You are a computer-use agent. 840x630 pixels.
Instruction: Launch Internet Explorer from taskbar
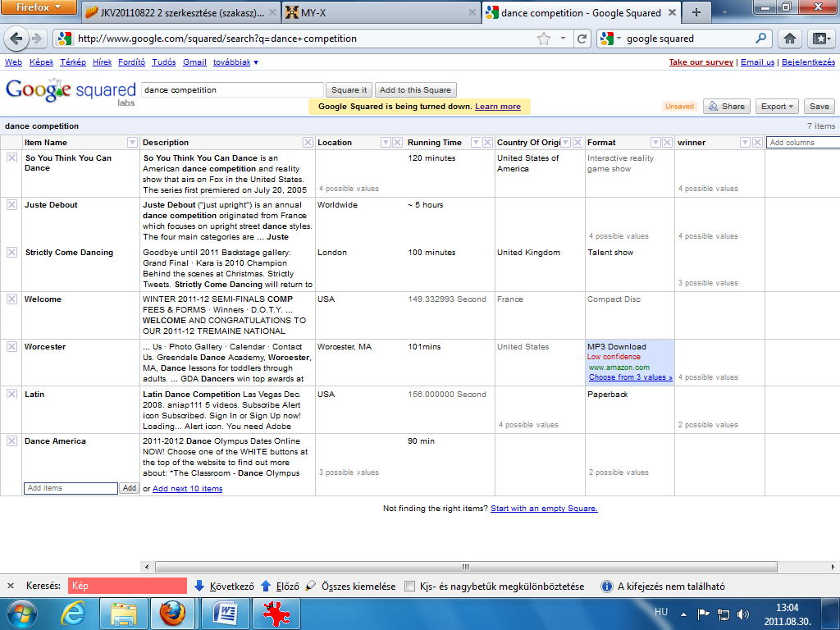pyautogui.click(x=73, y=614)
